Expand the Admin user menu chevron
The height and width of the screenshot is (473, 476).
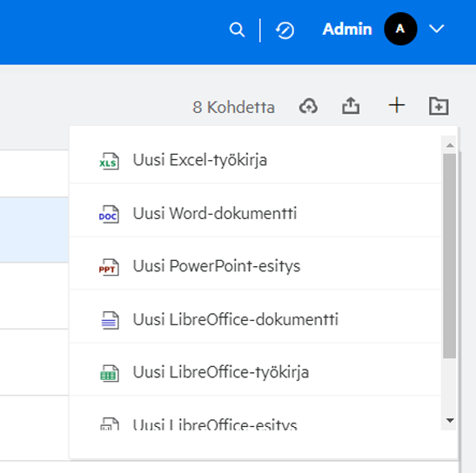pyautogui.click(x=436, y=29)
